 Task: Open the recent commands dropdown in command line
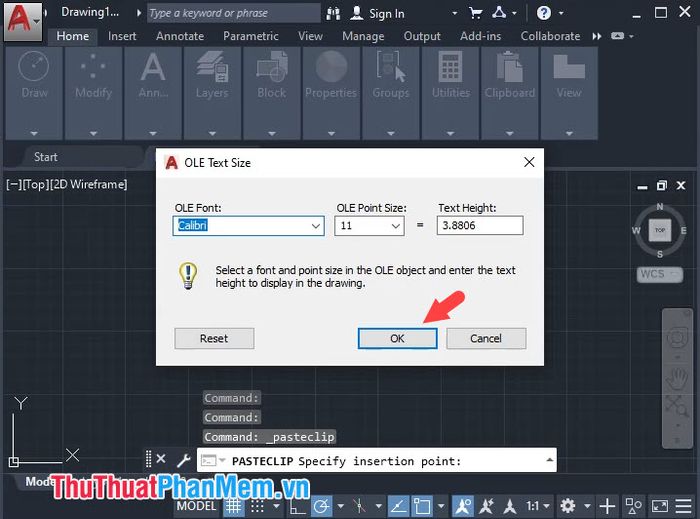[222, 460]
